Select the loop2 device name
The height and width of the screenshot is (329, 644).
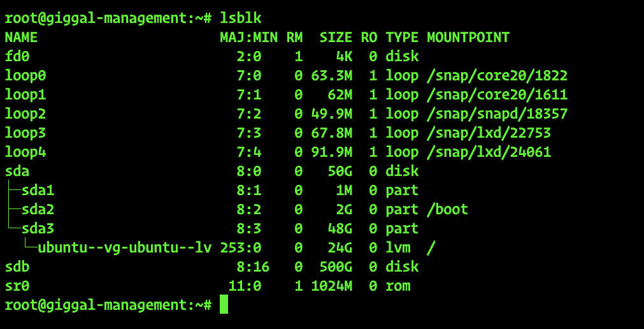point(25,114)
